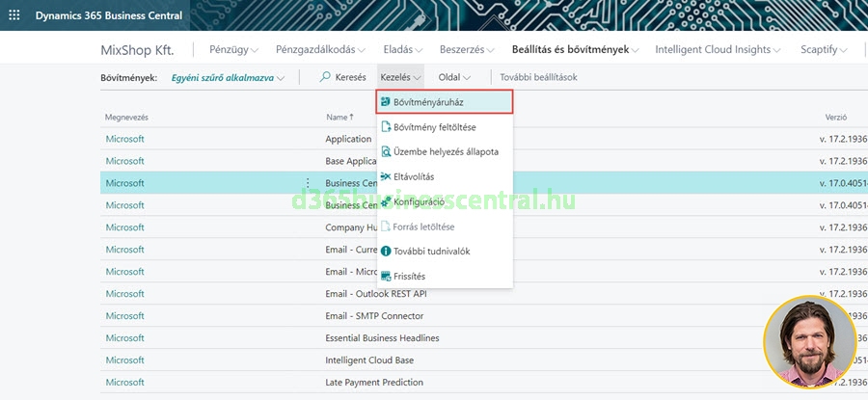This screenshot has height=400, width=868.
Task: Select 'Intelligent Cloud Base' row
Action: pyautogui.click(x=484, y=360)
